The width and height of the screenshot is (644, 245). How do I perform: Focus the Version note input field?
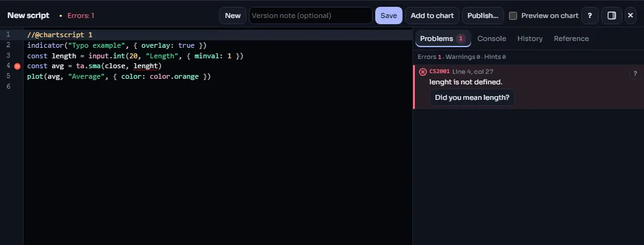(310, 16)
